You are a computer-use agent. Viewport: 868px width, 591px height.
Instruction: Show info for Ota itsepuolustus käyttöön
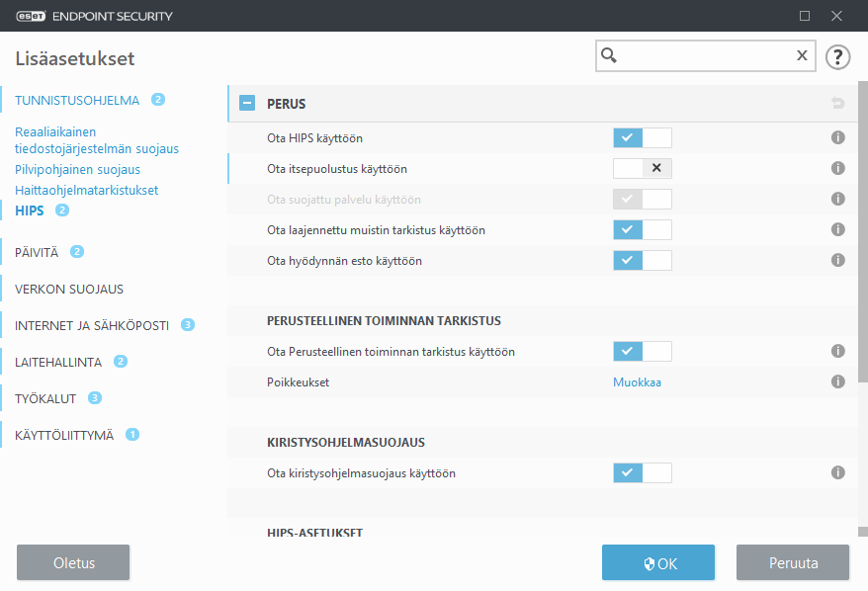point(838,168)
